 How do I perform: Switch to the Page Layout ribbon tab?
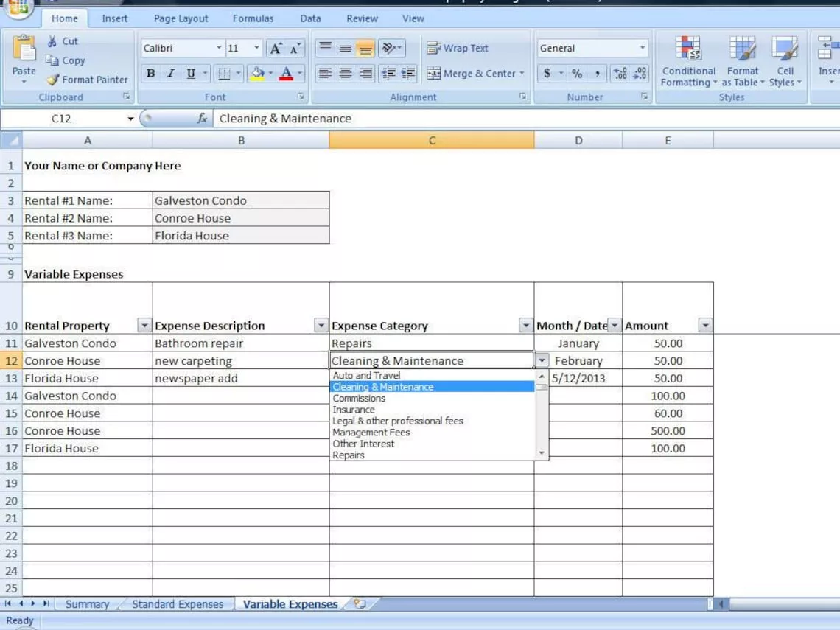181,18
